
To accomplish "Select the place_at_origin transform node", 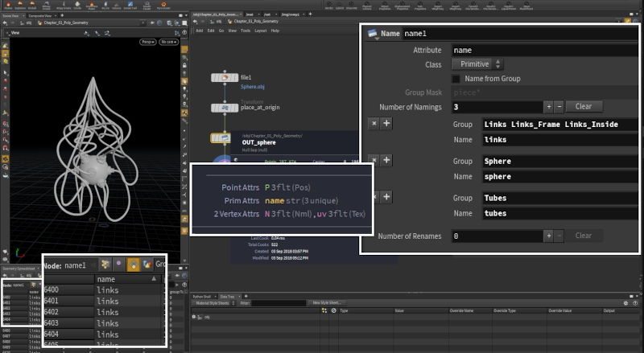I will 223,107.
